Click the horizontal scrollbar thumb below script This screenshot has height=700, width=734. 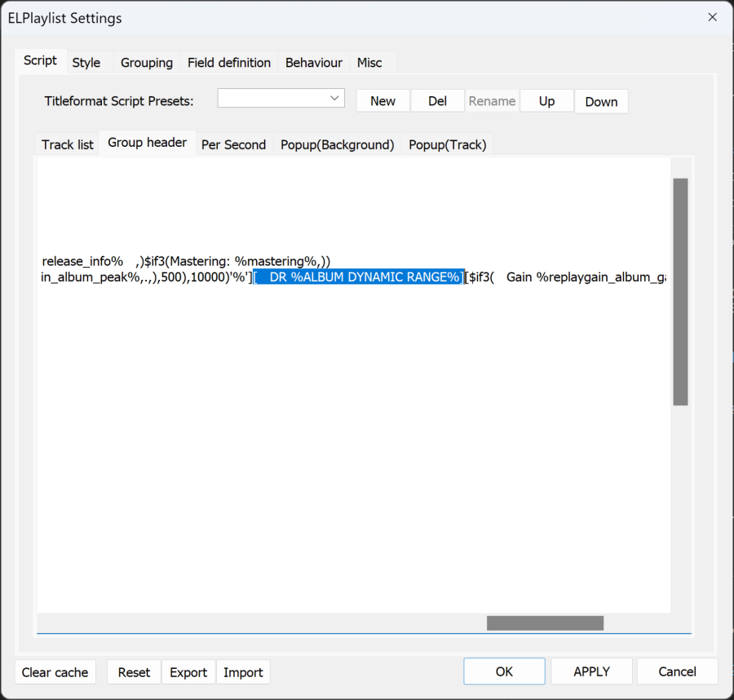click(x=545, y=623)
